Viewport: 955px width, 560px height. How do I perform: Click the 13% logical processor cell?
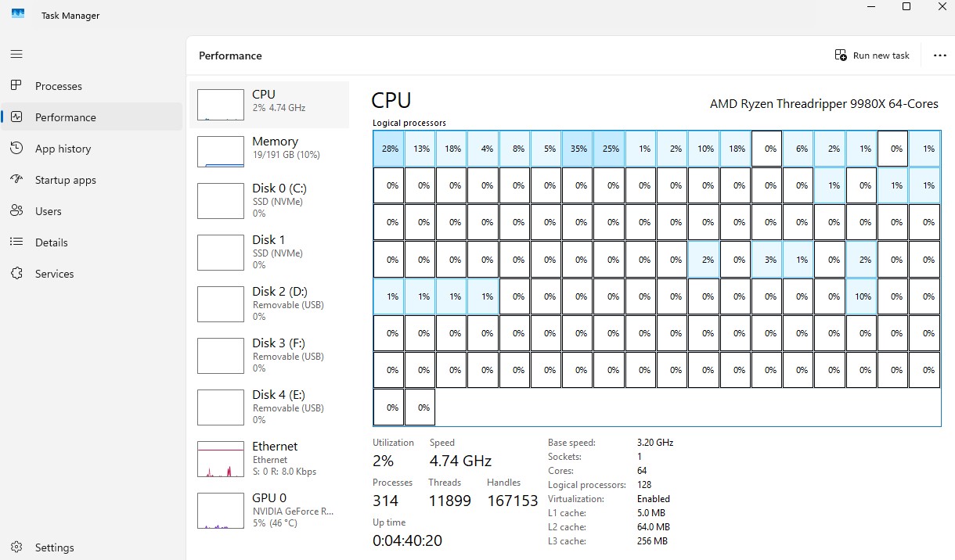420,149
